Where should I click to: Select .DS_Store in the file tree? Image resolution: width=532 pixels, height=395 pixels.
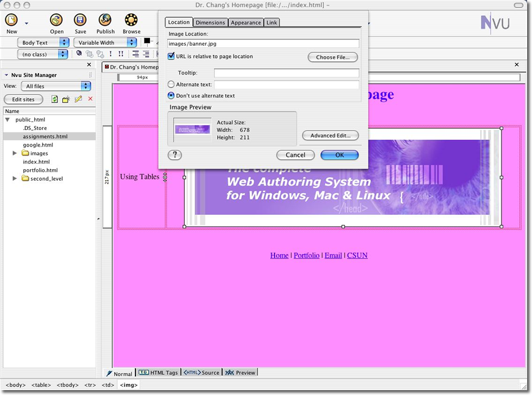35,128
